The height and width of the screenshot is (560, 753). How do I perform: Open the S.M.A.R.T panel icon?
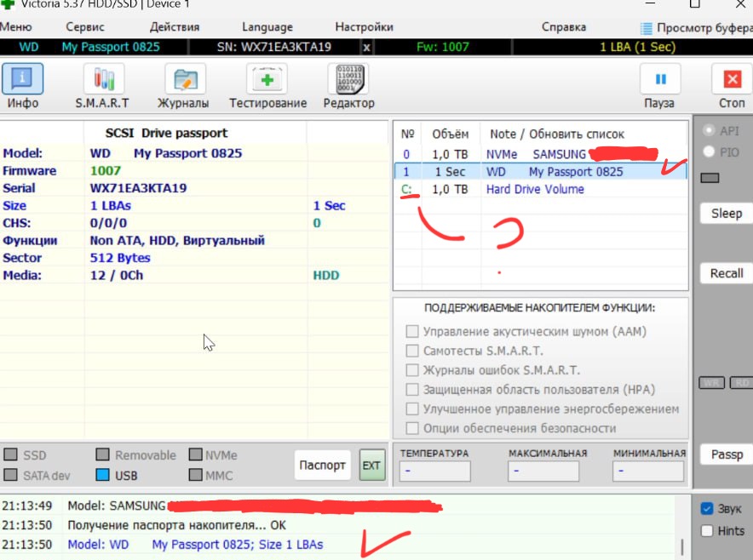(x=103, y=78)
